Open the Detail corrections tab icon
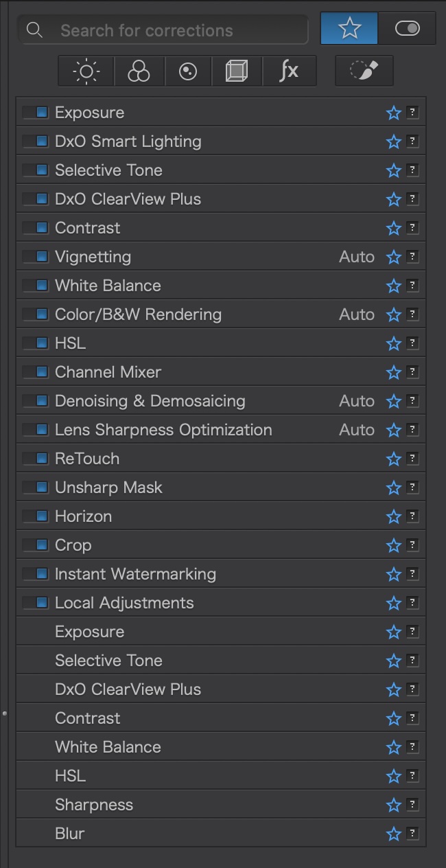Image resolution: width=446 pixels, height=868 pixels. point(187,71)
